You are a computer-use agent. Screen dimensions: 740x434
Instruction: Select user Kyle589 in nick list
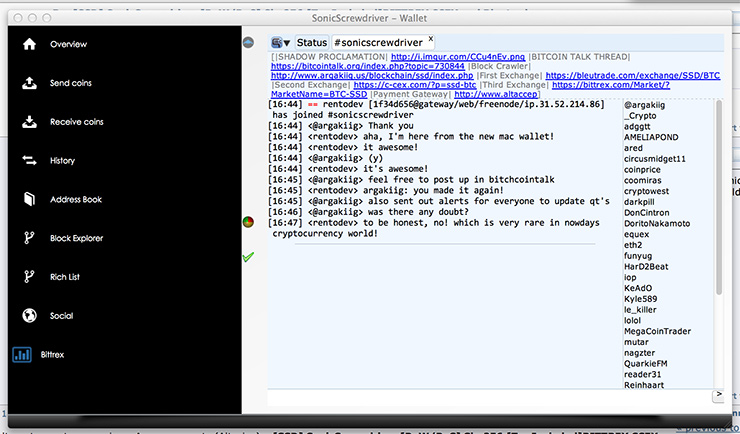coord(640,299)
